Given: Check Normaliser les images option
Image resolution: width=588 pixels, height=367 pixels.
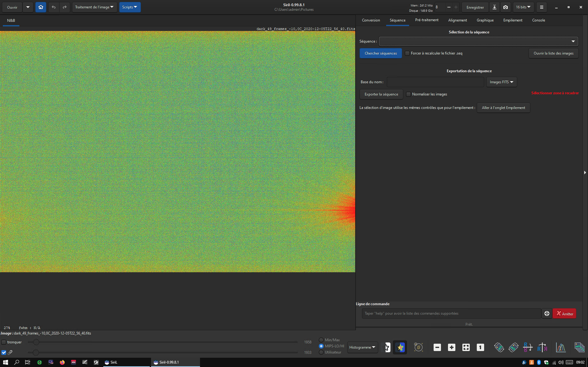Looking at the screenshot, I should coord(408,94).
